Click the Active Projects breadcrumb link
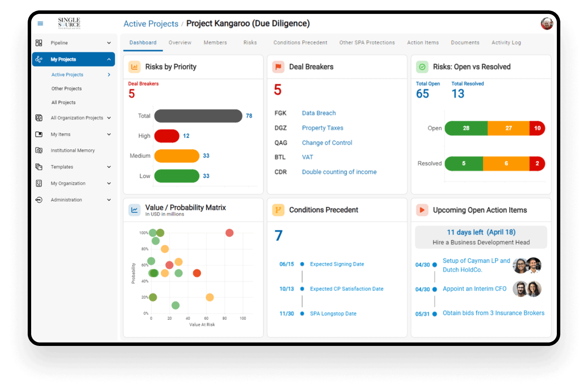 point(151,24)
